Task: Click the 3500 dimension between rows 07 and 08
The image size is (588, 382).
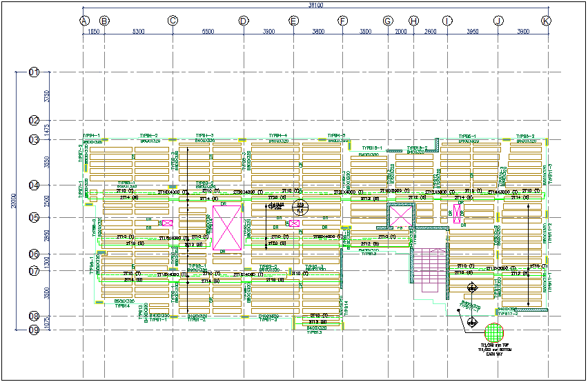Action: [47, 293]
